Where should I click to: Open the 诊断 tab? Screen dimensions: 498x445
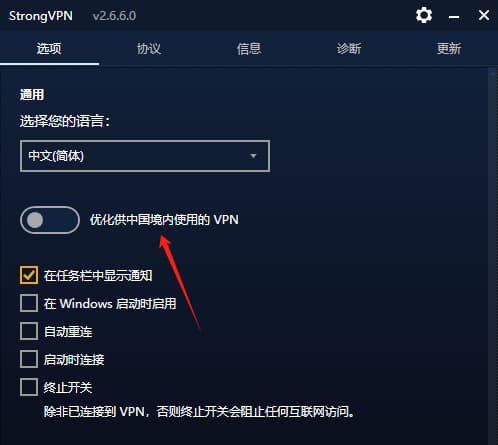349,49
